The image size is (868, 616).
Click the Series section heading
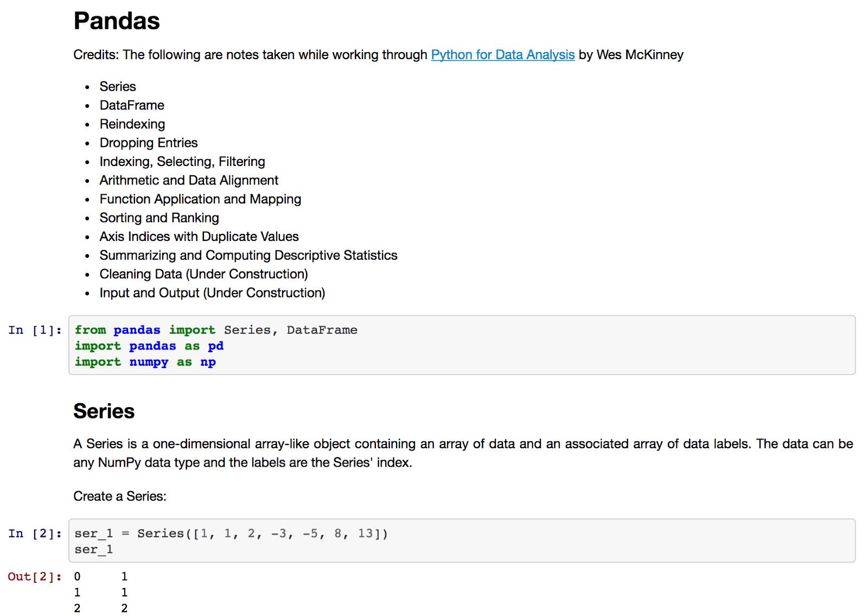click(104, 411)
